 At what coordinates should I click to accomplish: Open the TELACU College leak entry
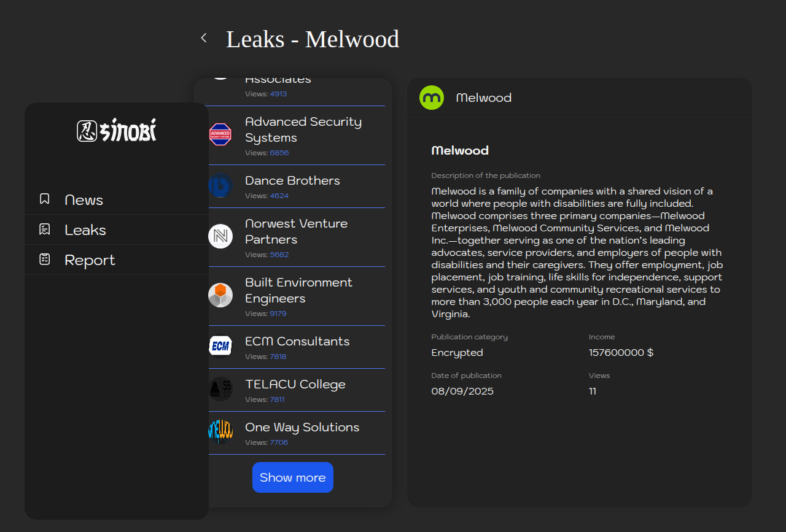(x=295, y=385)
